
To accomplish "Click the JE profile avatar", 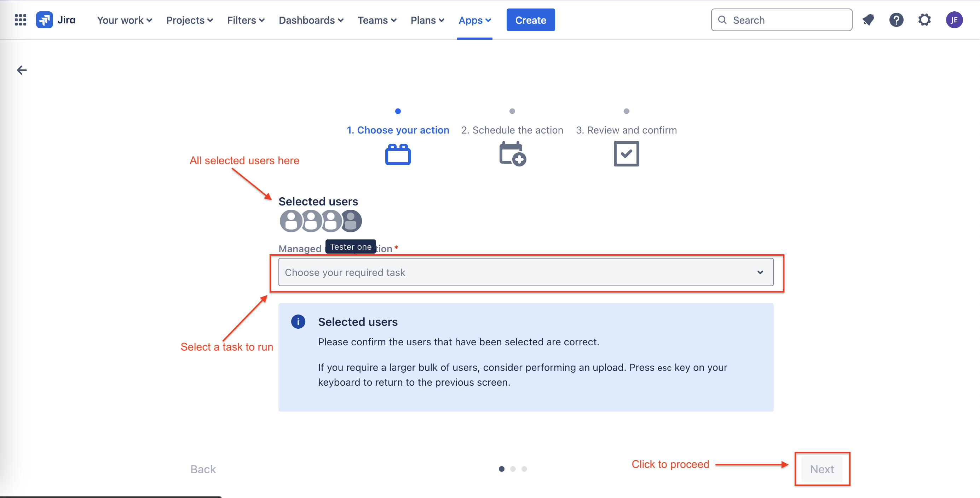I will tap(955, 20).
